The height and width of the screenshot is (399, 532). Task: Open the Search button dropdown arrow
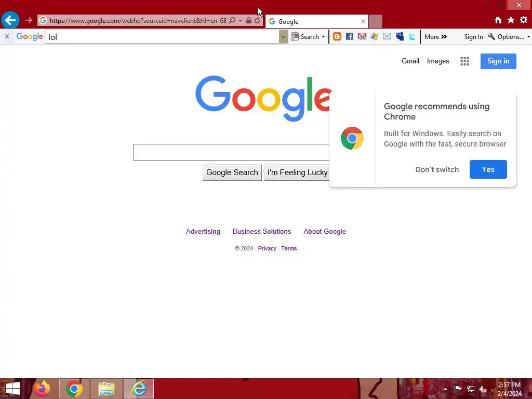(x=323, y=37)
